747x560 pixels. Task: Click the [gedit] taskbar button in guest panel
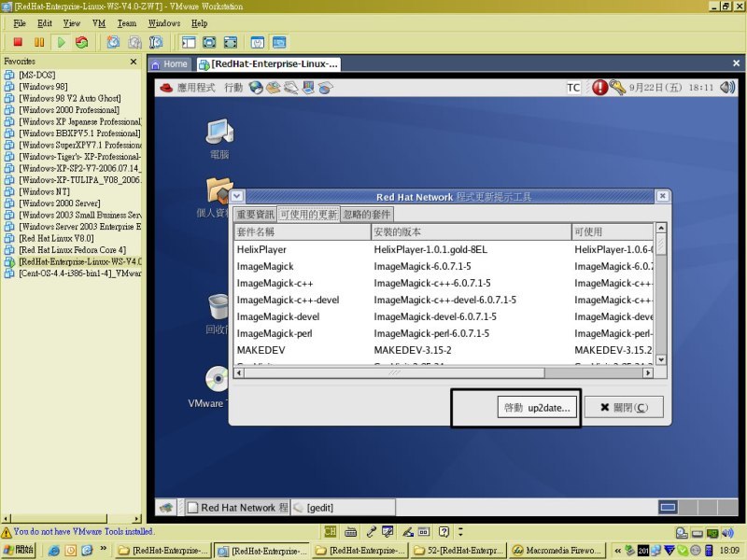tap(343, 508)
